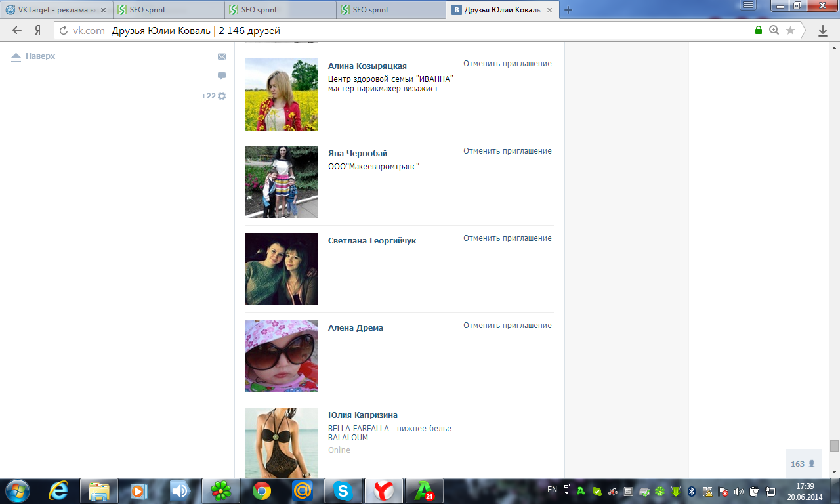
Task: Open the media player taskbar icon
Action: tap(138, 491)
